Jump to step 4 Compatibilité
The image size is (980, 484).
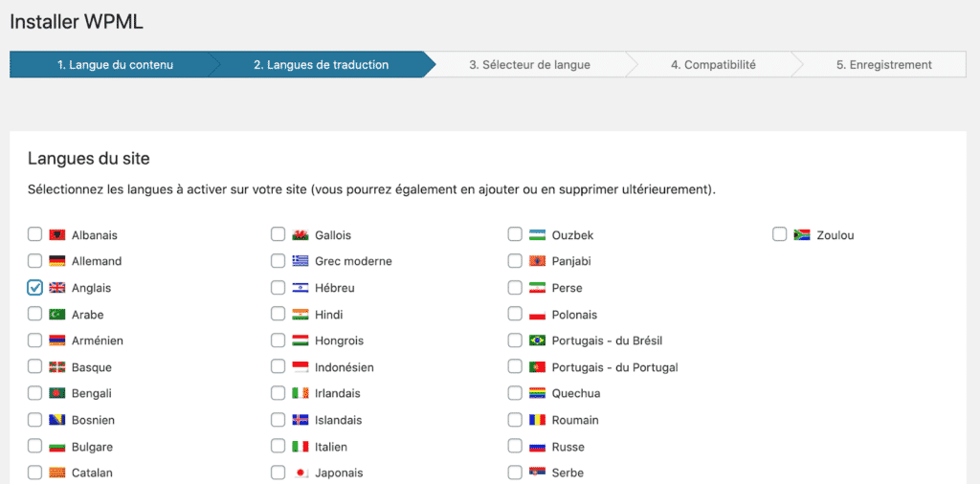[713, 65]
